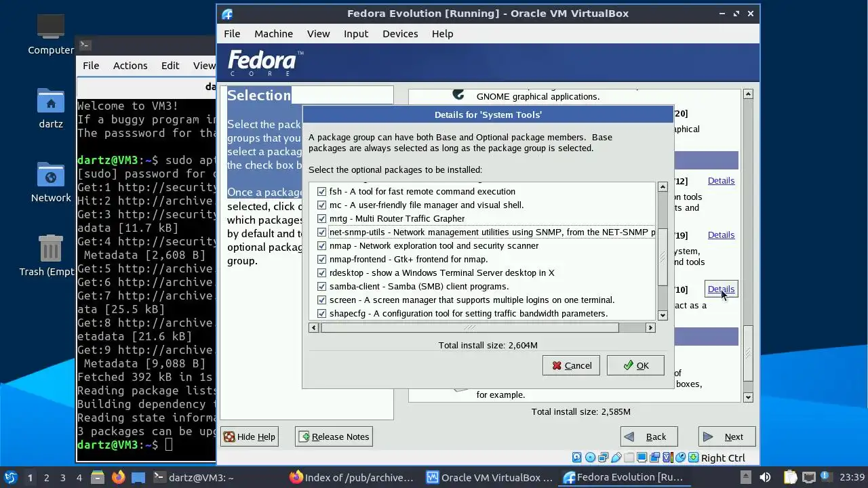Open the VirtualBox Input menu
The height and width of the screenshot is (488, 868).
[x=356, y=33]
